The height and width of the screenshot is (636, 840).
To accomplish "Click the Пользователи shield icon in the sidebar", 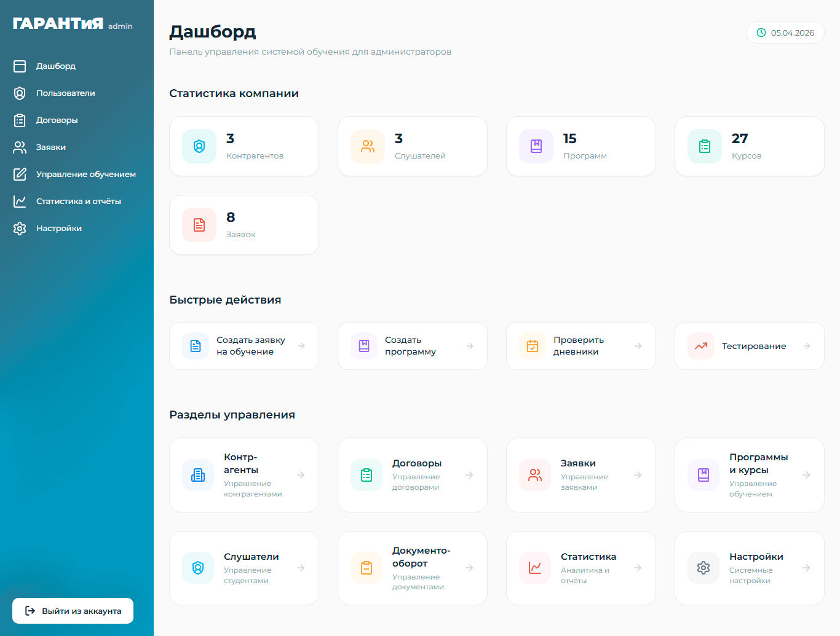I will (20, 93).
